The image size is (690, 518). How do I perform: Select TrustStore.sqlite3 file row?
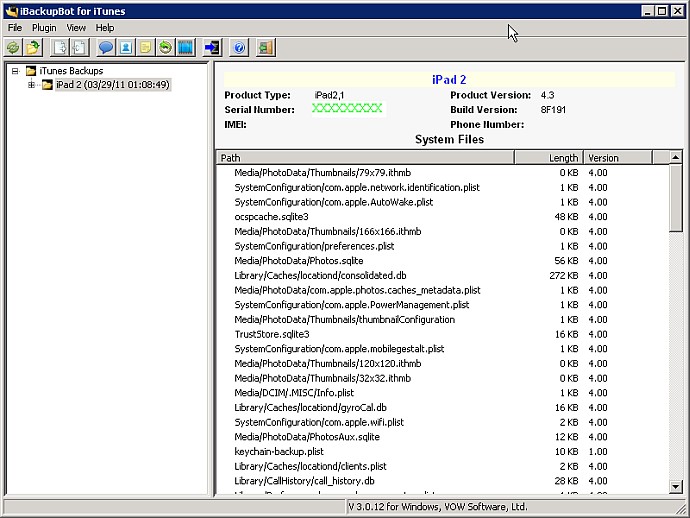pos(442,334)
